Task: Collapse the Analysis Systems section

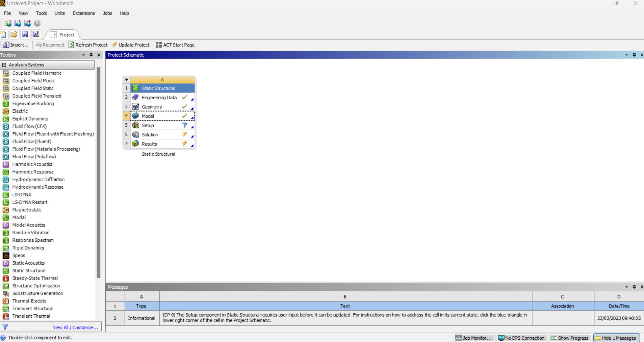Action: [4, 64]
